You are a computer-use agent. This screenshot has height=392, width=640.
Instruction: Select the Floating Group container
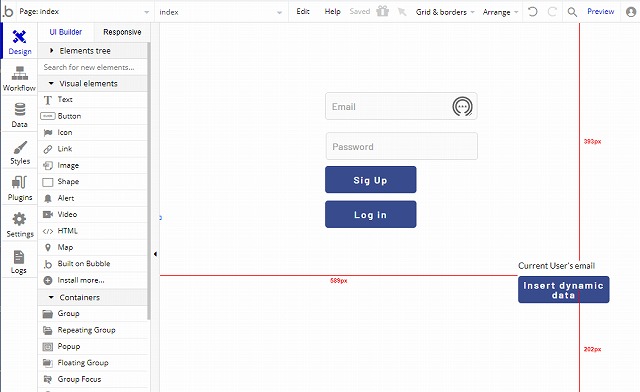tap(93, 363)
